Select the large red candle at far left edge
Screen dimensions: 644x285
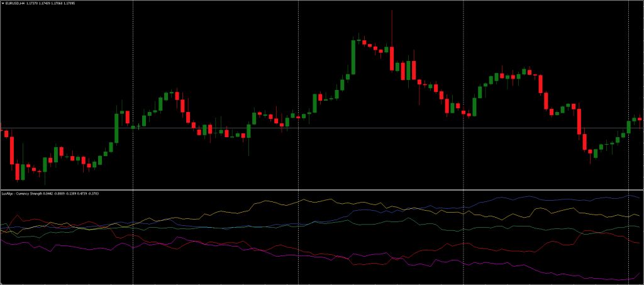[x=12, y=150]
